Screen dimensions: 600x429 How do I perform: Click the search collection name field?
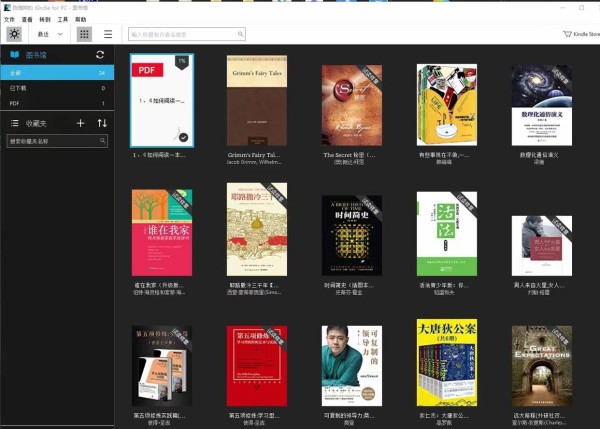point(57,141)
